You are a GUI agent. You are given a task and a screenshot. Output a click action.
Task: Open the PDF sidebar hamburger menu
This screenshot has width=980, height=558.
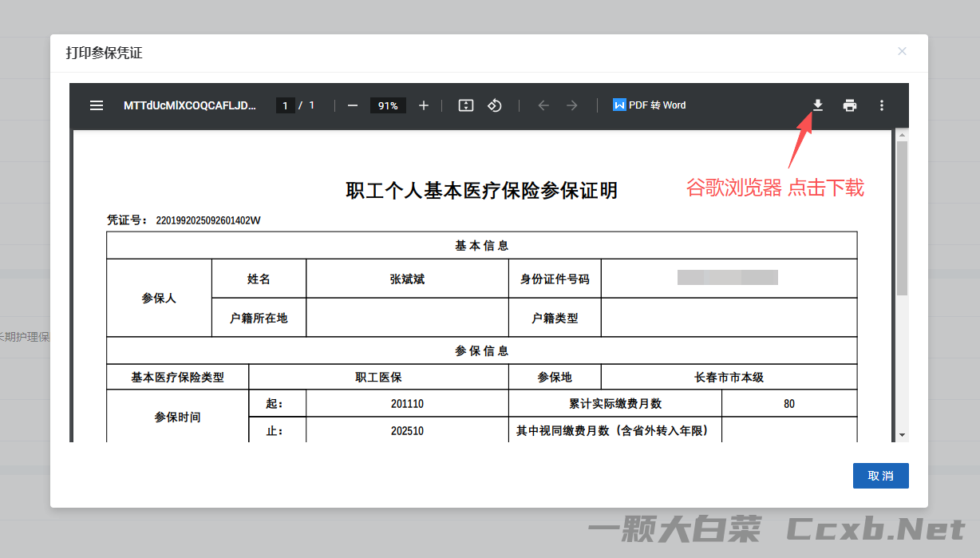point(97,105)
